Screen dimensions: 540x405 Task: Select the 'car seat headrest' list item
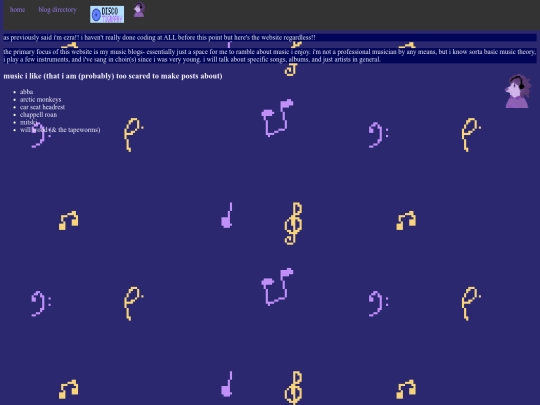tap(42, 107)
